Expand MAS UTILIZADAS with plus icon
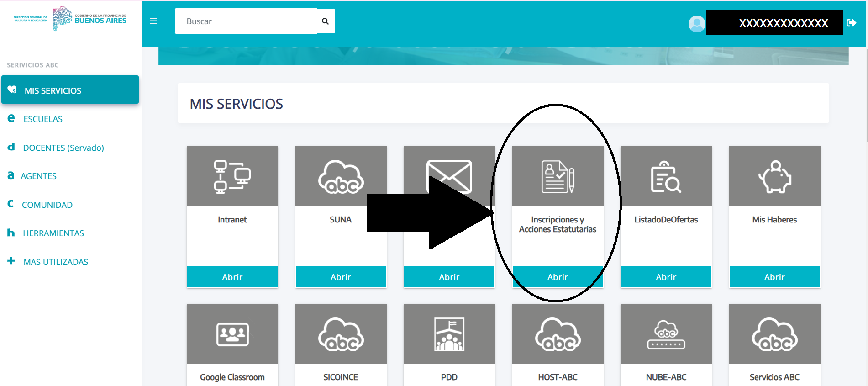868x386 pixels. 11,261
